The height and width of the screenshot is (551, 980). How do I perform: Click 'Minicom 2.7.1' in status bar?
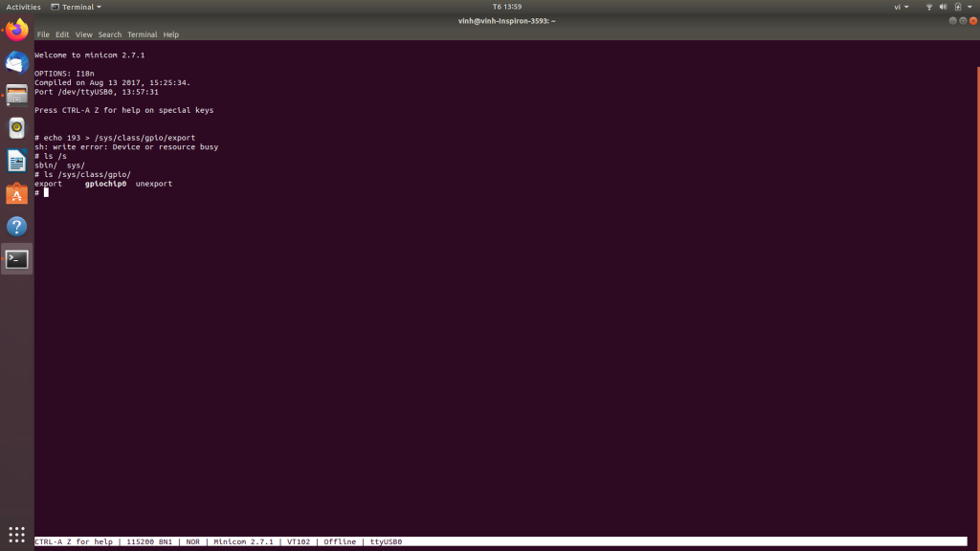click(x=243, y=541)
